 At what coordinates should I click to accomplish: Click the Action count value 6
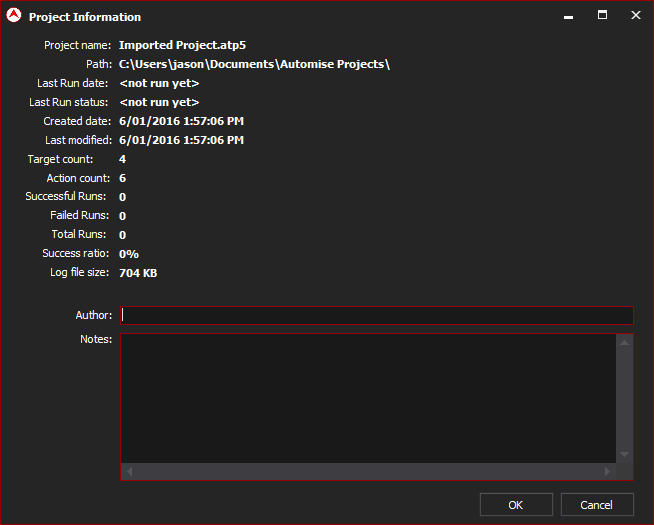(122, 178)
